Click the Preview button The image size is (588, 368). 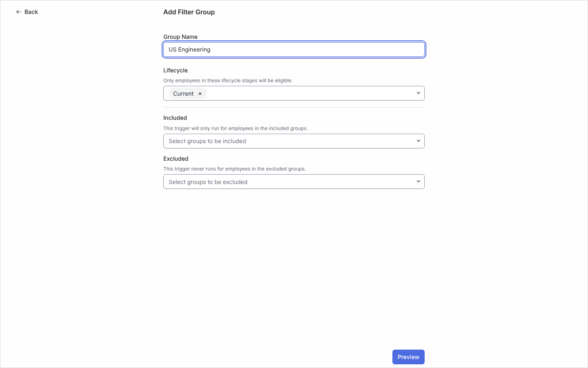(408, 357)
